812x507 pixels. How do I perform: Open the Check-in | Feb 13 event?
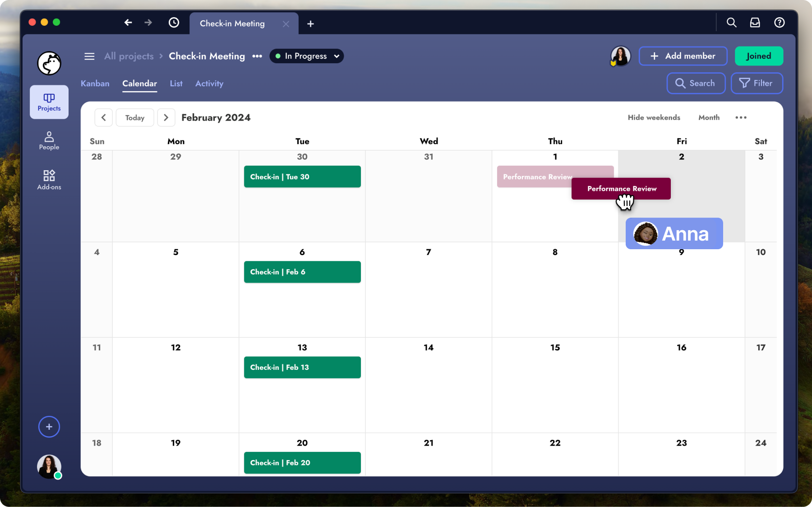302,367
